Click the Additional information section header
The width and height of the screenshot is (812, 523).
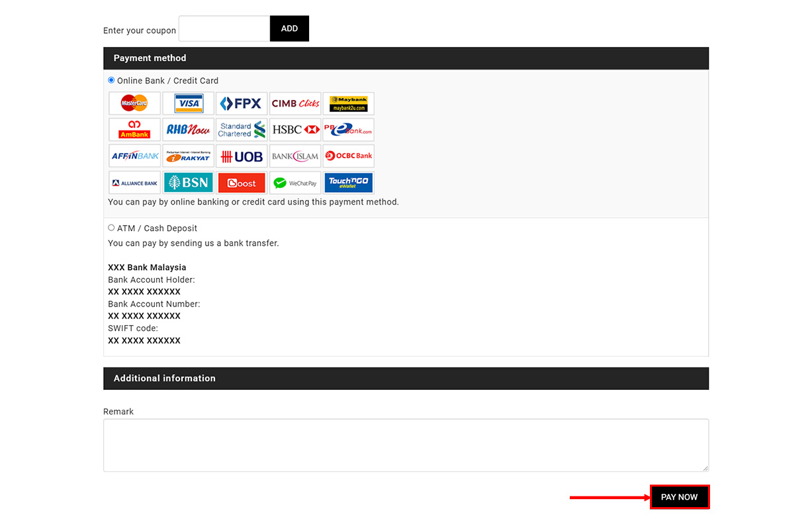point(406,379)
